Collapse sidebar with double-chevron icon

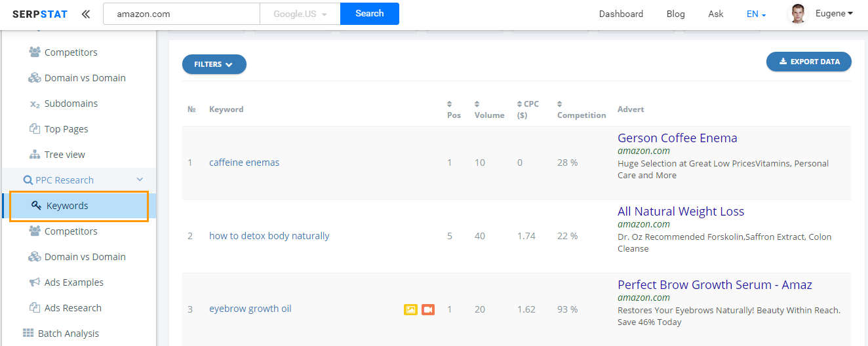(86, 14)
